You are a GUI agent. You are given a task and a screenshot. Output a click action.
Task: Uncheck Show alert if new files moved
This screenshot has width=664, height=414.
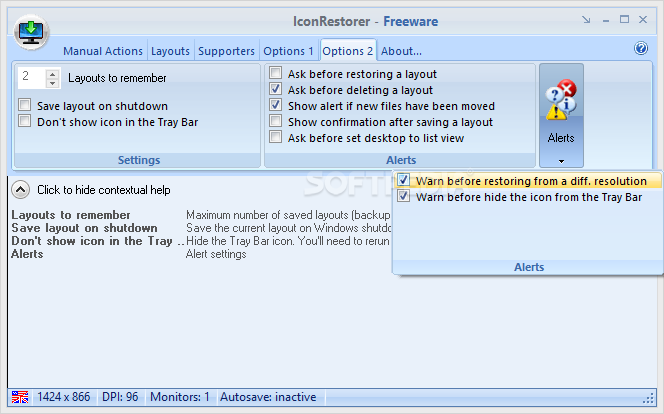click(276, 105)
